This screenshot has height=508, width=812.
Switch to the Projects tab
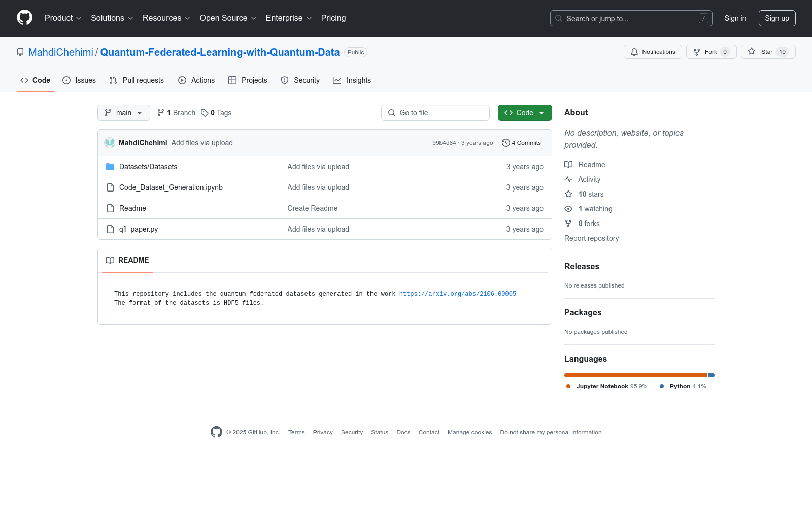click(x=248, y=80)
